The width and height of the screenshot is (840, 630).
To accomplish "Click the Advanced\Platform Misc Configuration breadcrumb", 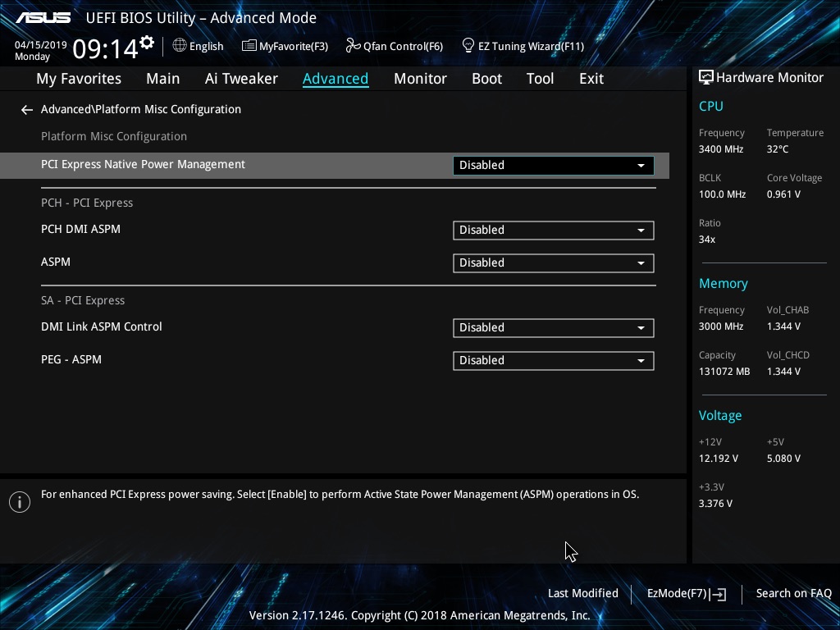I will point(141,109).
